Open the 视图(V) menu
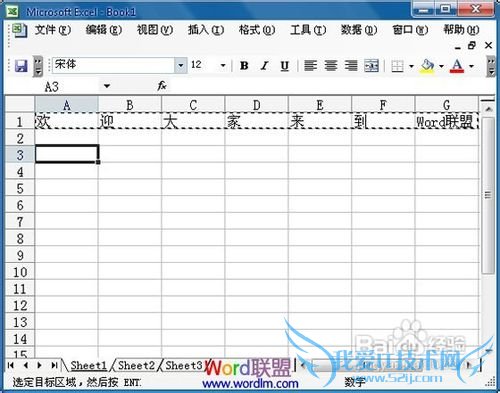 [155, 30]
